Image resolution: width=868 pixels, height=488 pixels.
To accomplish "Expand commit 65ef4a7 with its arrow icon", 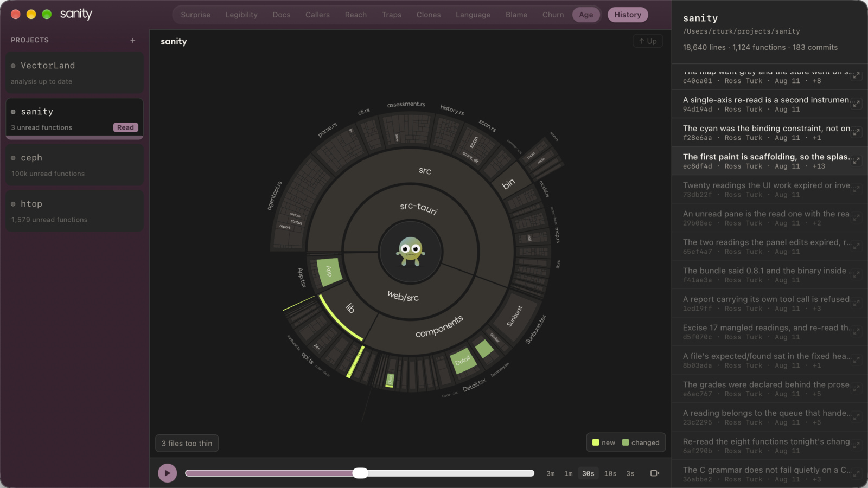I will (856, 246).
